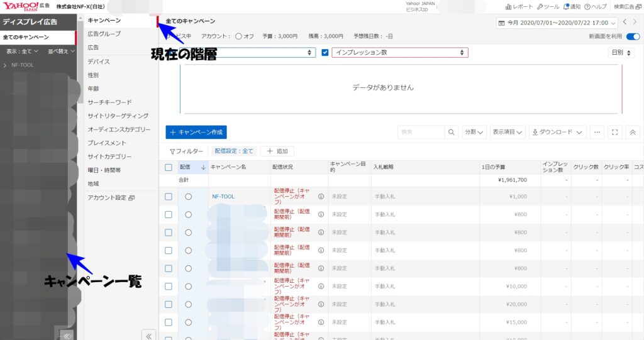Click 1日の予算 column header
Image resolution: width=644 pixels, height=340 pixels.
tap(493, 167)
